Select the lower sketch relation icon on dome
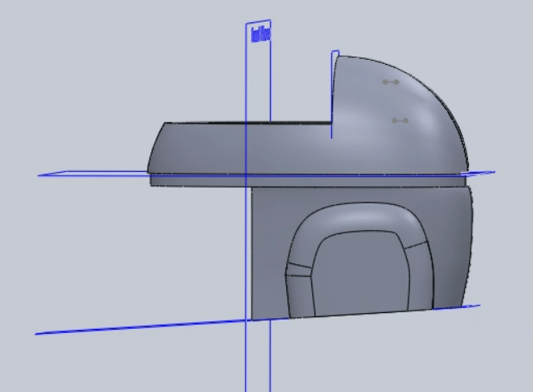This screenshot has width=533, height=392. [400, 120]
